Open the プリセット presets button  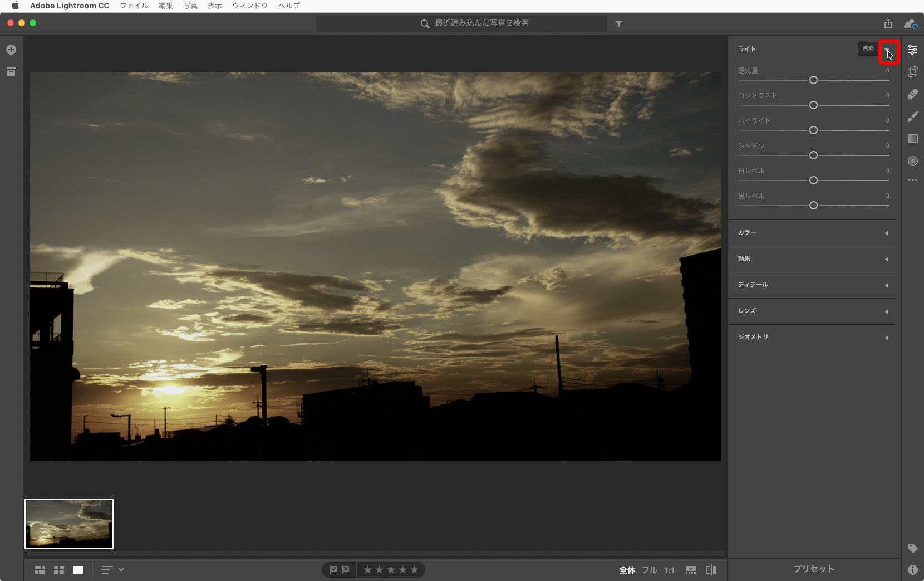(x=814, y=569)
